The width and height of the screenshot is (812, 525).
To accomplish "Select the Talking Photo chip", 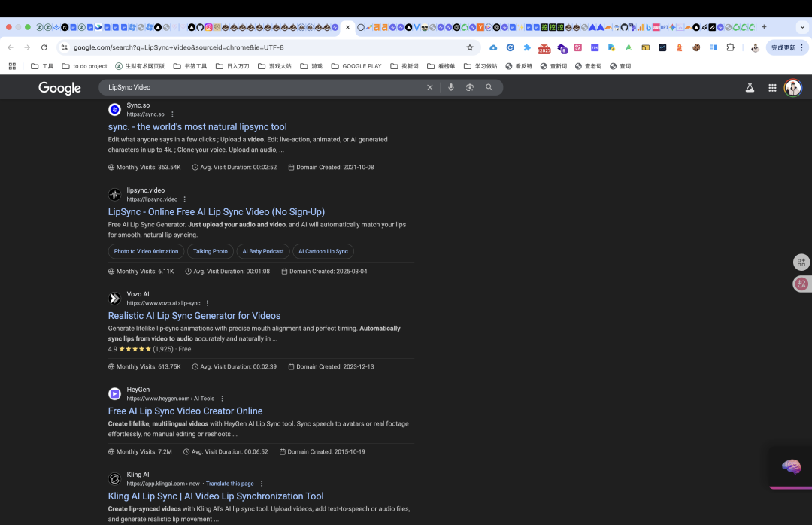I will [211, 251].
